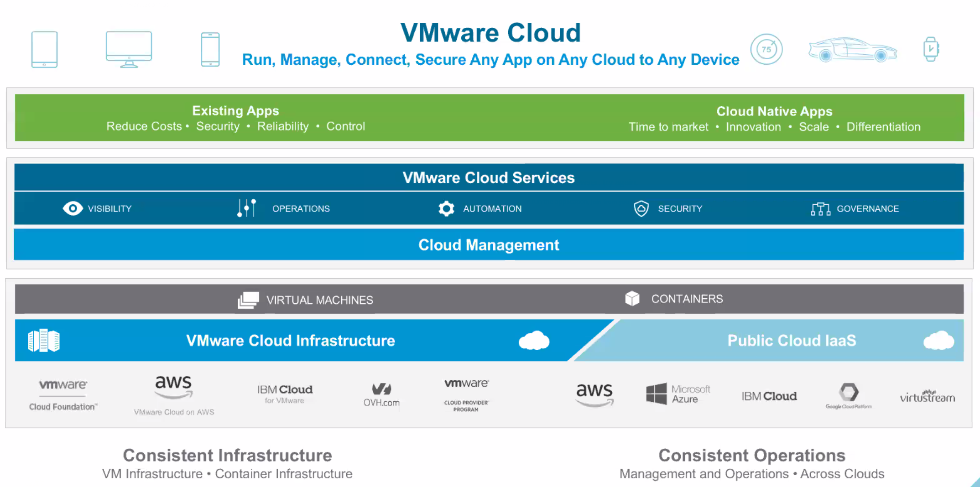This screenshot has height=487, width=980.
Task: Click the 'Run, Manage, Connect, Secure' subtitle
Action: (x=490, y=60)
